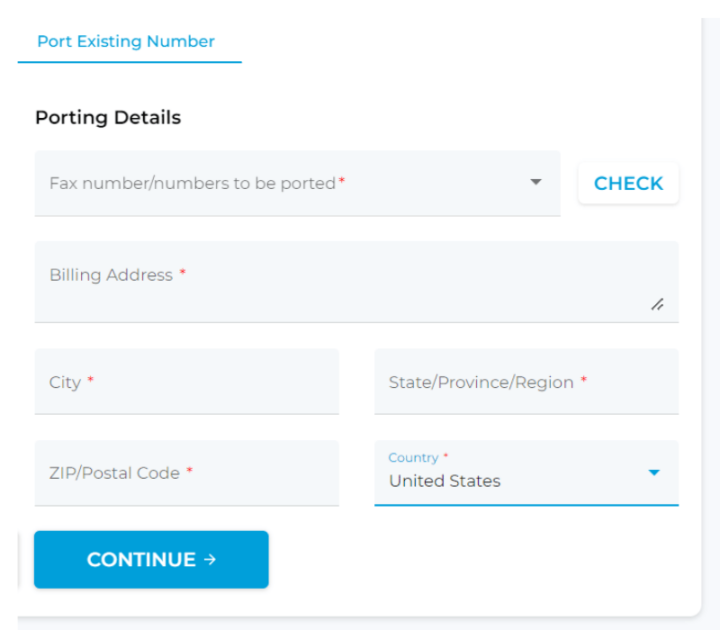This screenshot has height=630, width=720.
Task: Click the red asterisk after State/Province/Region
Action: point(583,381)
